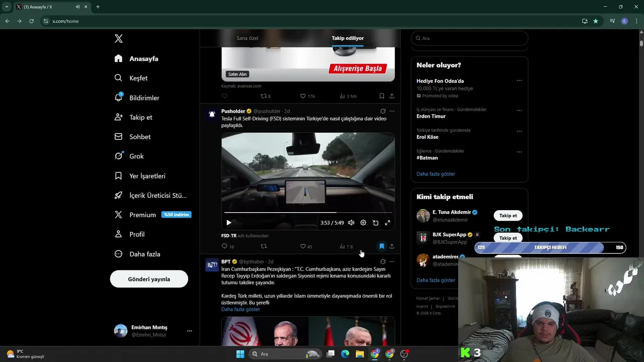Open Yer İşaretleri bookmarks
Viewport: 644px width, 362px height.
(x=140, y=176)
